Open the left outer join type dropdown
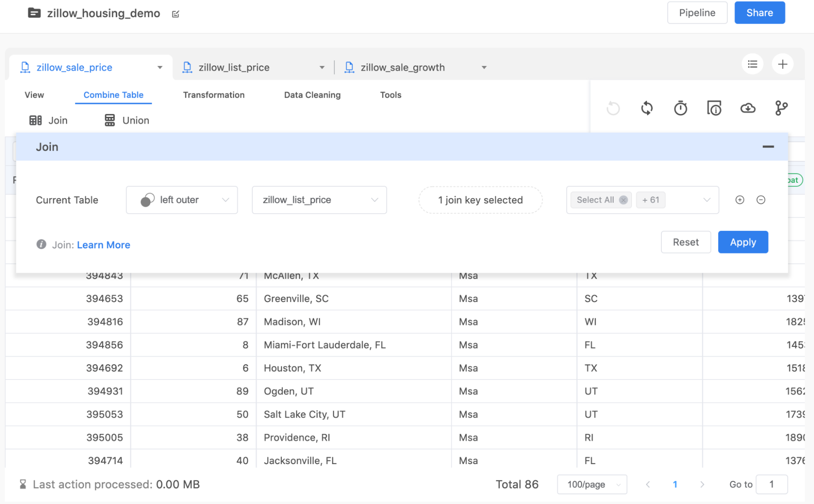 coord(182,200)
